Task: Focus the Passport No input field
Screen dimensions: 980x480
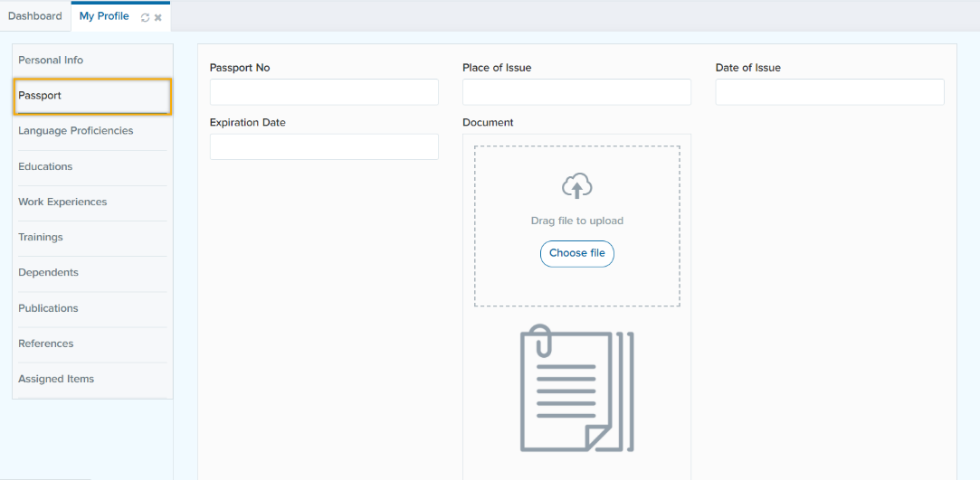Action: click(324, 92)
